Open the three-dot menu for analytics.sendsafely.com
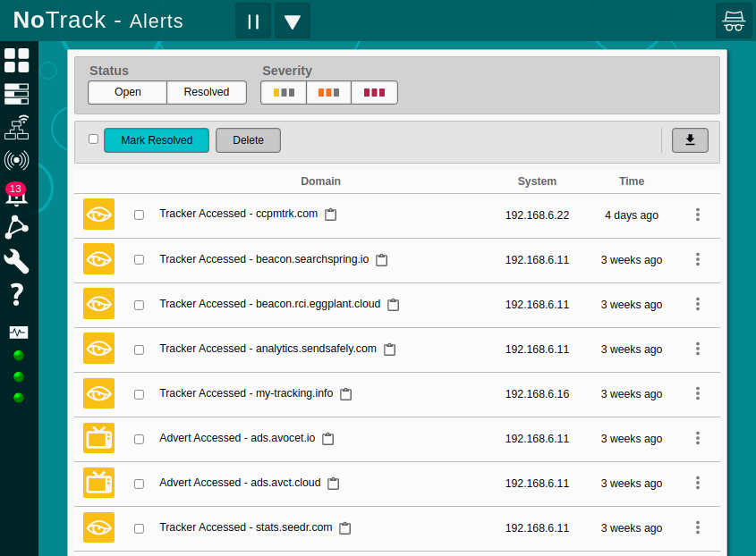This screenshot has height=556, width=756. 697,349
